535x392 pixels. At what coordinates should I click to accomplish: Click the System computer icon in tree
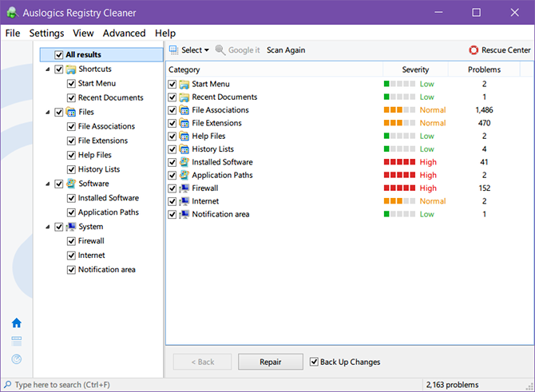(x=71, y=227)
